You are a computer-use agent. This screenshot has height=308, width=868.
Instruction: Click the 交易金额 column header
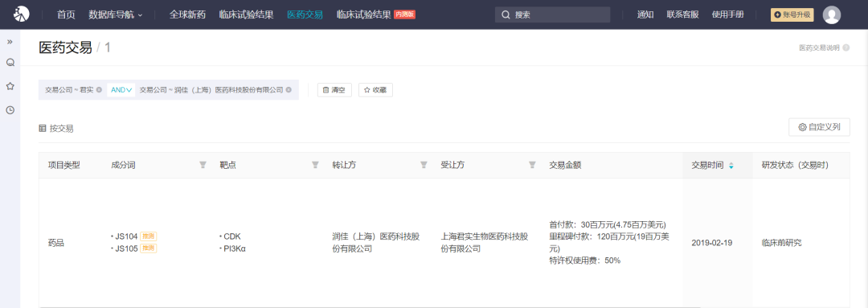pos(565,165)
